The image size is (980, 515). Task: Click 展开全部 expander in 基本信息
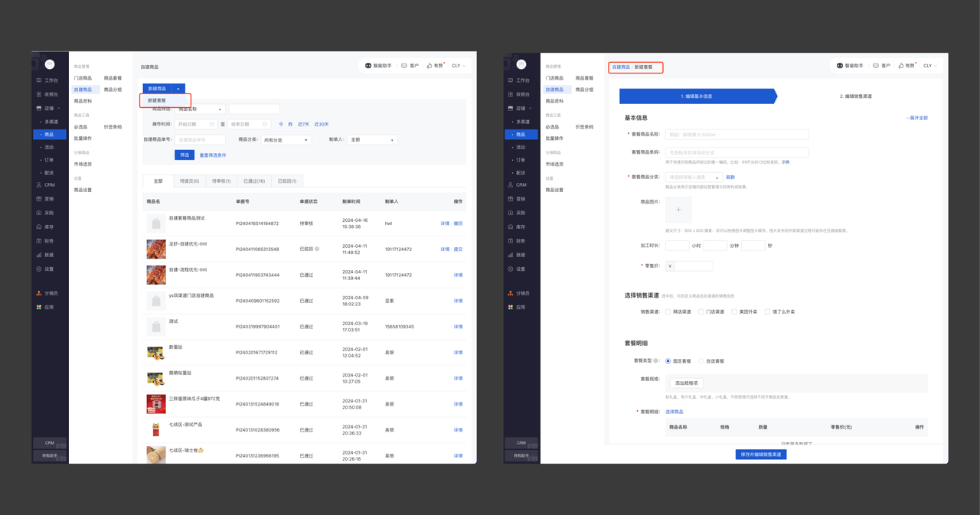pyautogui.click(x=916, y=119)
